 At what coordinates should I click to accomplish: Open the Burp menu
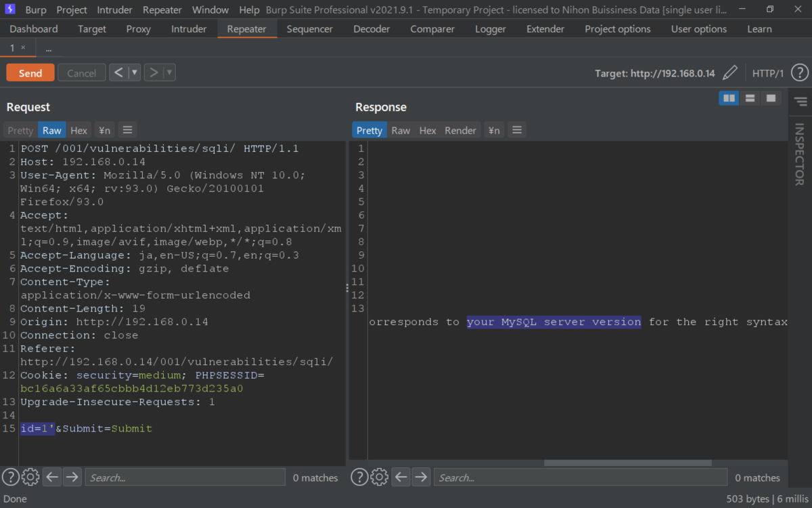click(x=36, y=9)
